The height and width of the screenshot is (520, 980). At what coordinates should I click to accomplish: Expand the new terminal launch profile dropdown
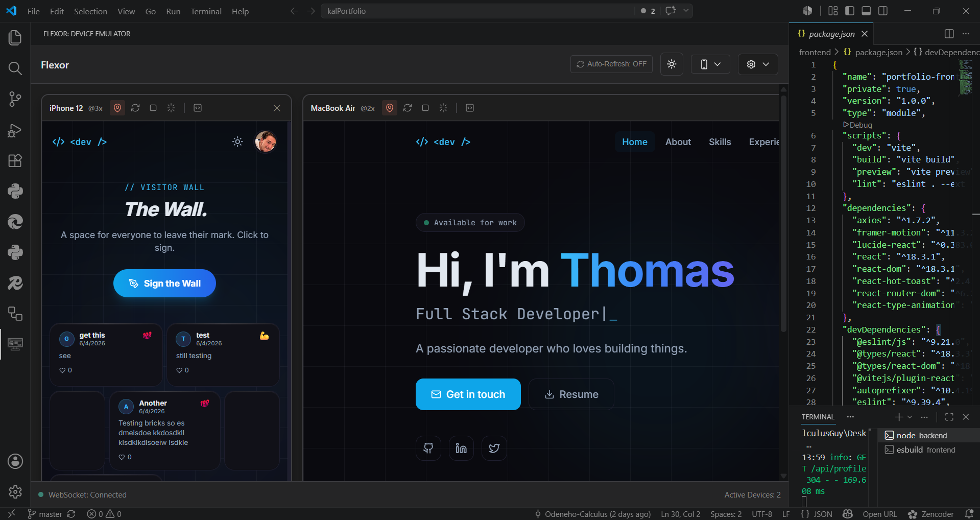[910, 417]
